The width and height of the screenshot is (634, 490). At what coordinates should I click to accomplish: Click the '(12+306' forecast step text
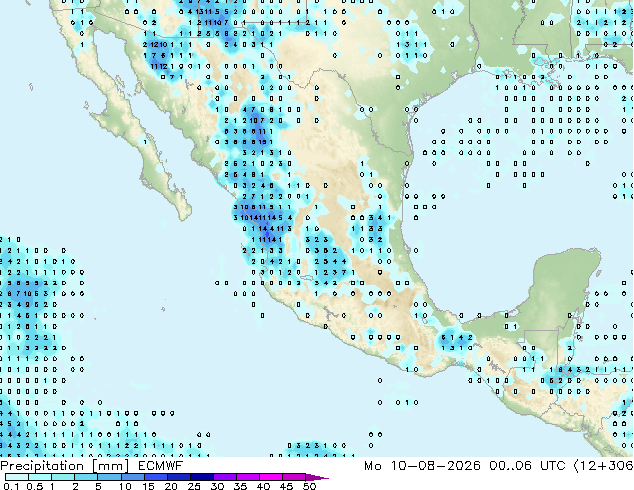604,466
